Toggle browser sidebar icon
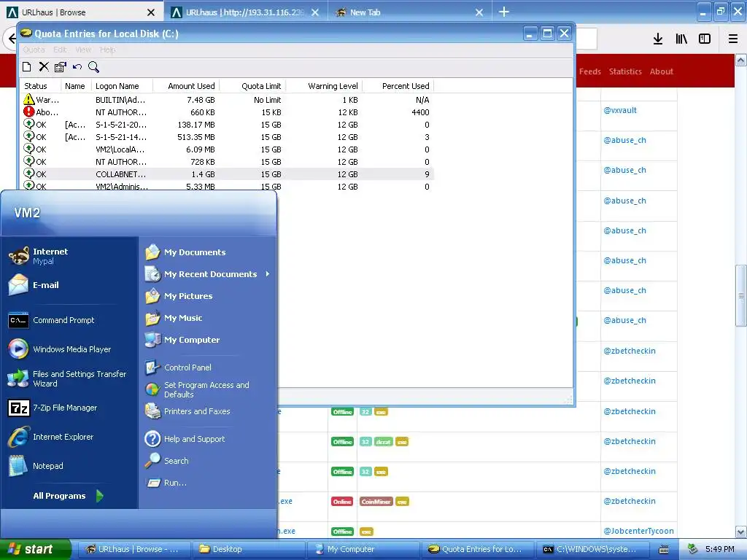747x560 pixels. click(705, 39)
